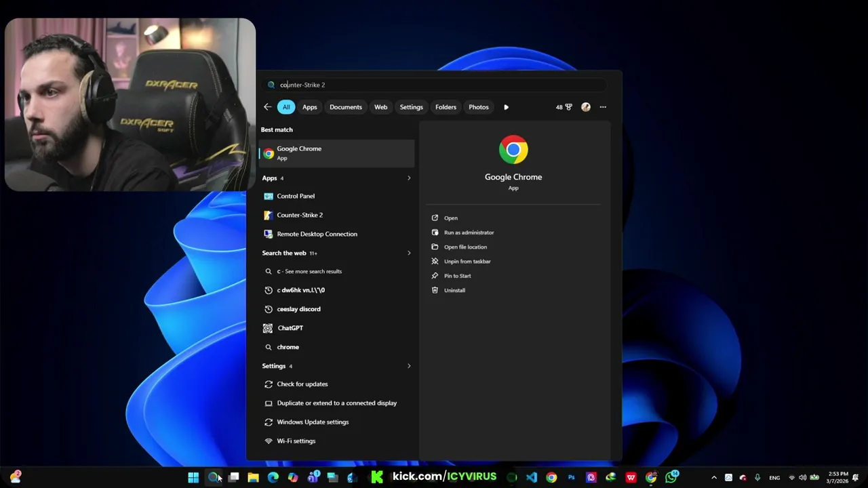Expand the Apps results section arrow
Viewport: 868px width, 488px height.
click(409, 178)
